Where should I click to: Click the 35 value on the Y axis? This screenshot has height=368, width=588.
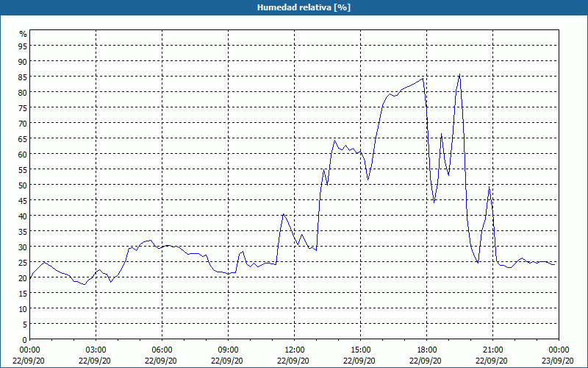click(23, 231)
